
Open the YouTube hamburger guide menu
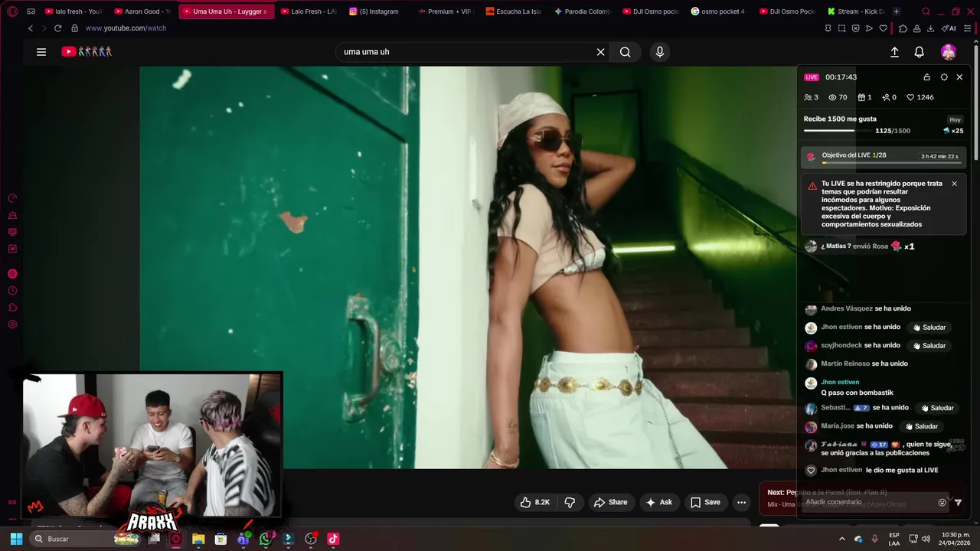pyautogui.click(x=41, y=52)
